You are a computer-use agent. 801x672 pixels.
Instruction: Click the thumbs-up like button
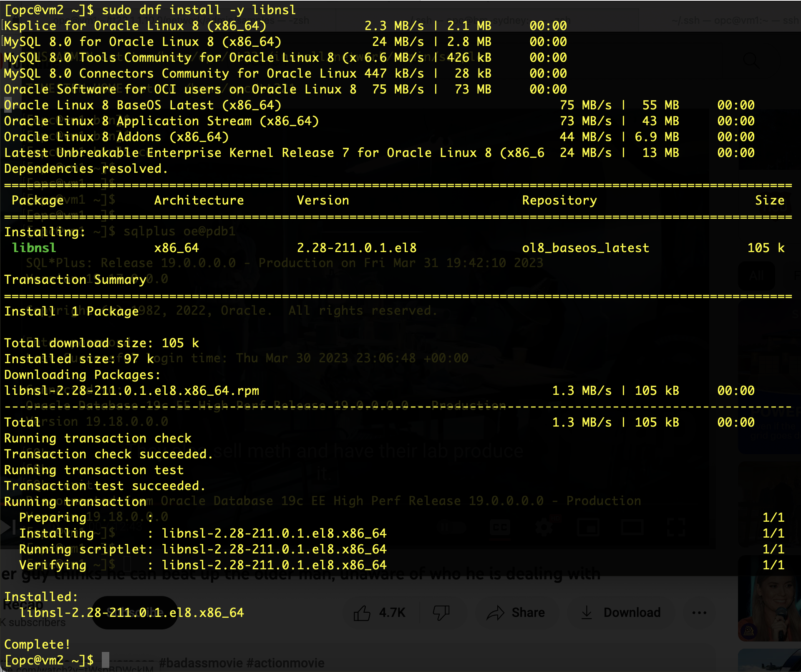(x=362, y=613)
